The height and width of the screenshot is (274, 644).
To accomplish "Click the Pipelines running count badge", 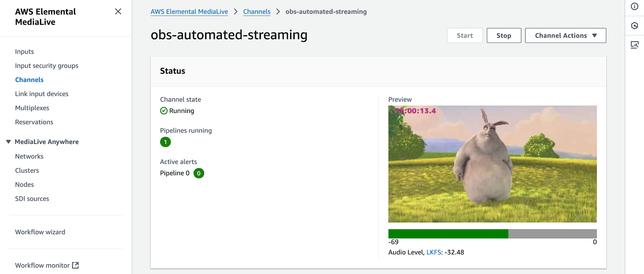I will click(166, 142).
